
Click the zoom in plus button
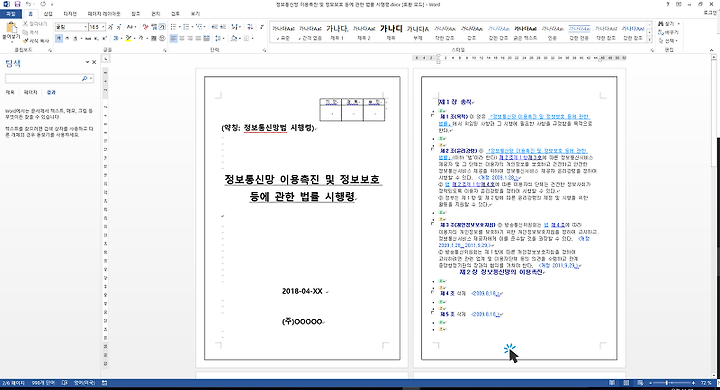tap(693, 383)
